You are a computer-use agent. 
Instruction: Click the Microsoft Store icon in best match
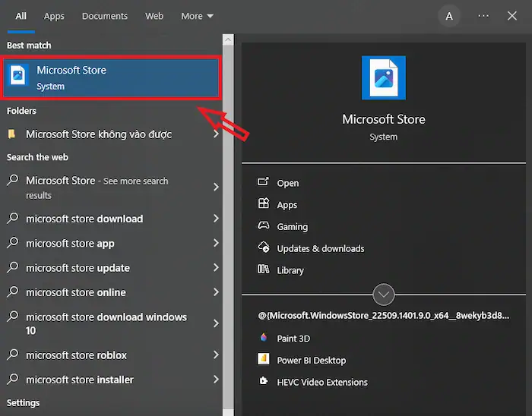pos(17,75)
